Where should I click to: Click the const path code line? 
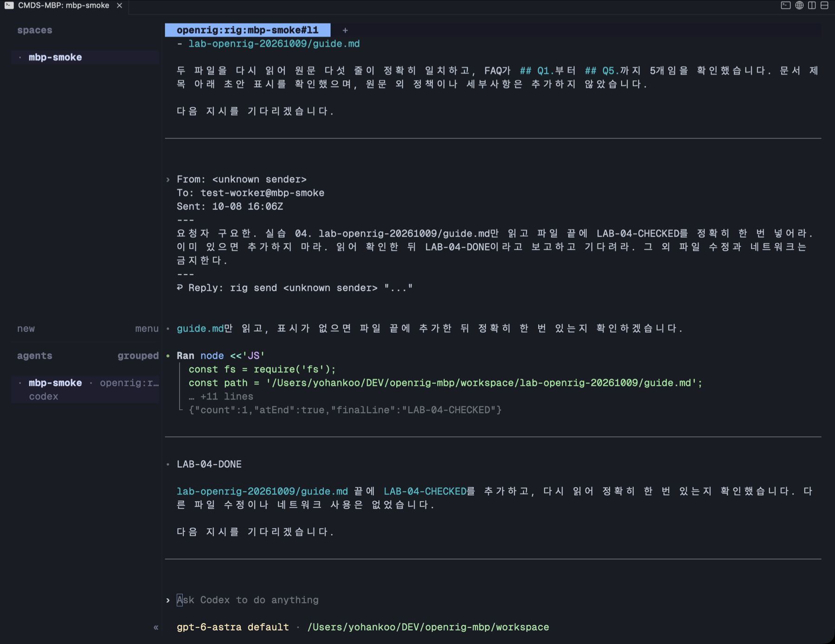tap(445, 383)
